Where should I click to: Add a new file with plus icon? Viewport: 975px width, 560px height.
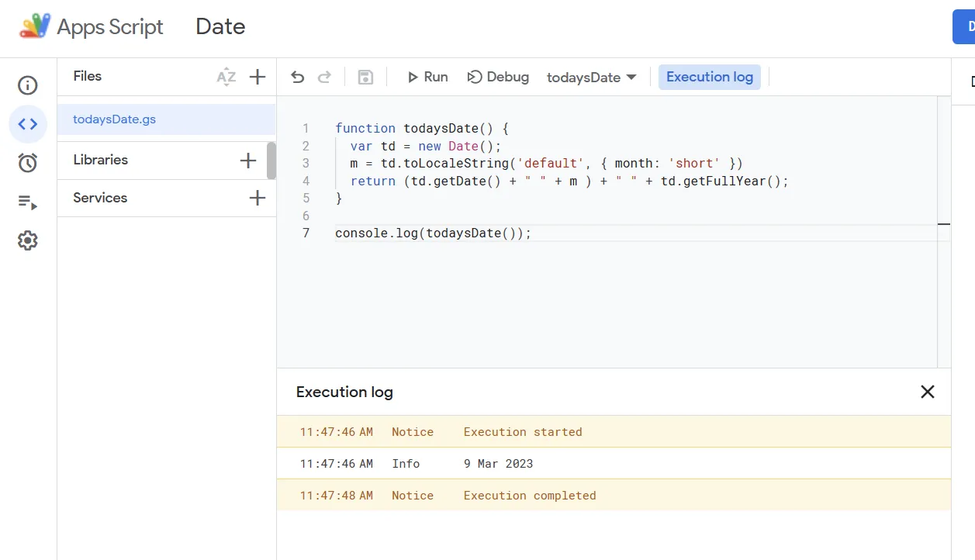pyautogui.click(x=258, y=77)
